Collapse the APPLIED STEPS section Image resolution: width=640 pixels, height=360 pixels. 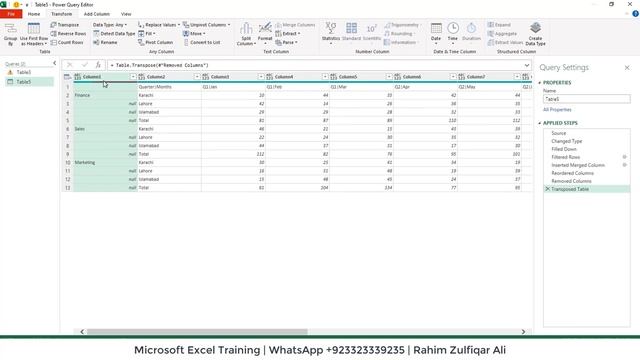540,123
